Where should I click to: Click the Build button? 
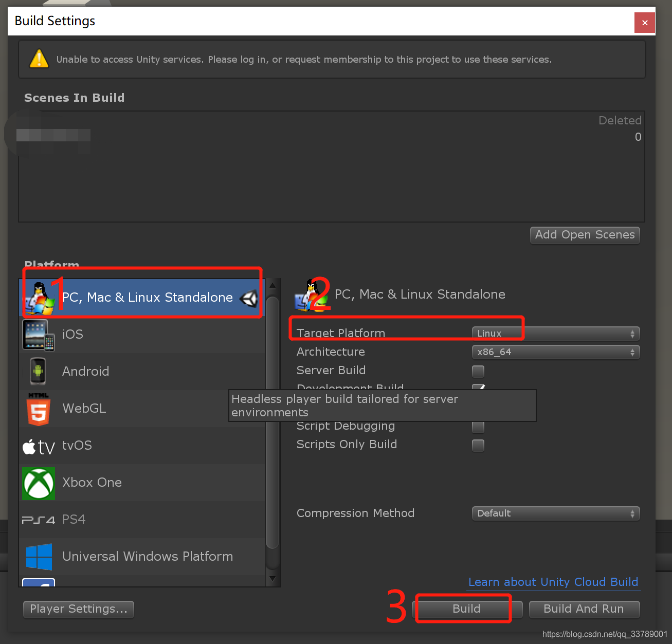467,609
